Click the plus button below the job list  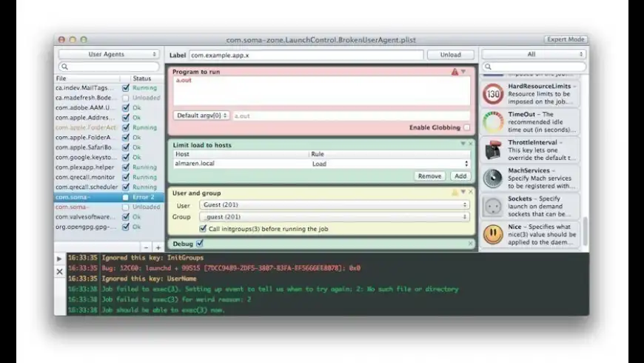tap(158, 247)
